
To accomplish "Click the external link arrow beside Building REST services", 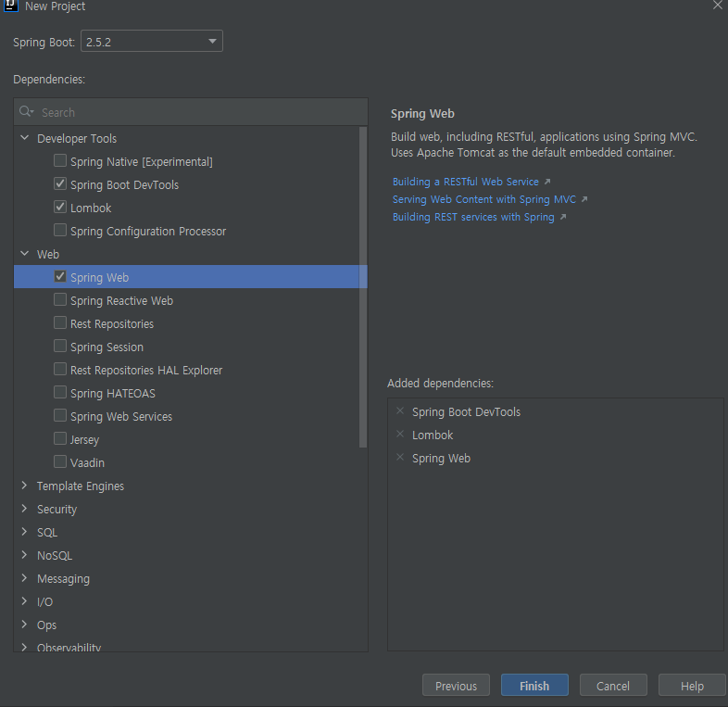I will point(563,217).
